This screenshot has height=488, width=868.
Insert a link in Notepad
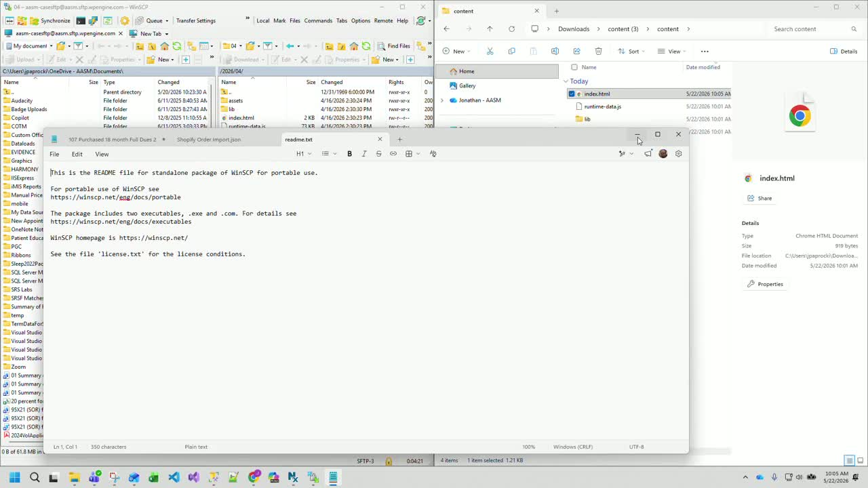point(393,154)
